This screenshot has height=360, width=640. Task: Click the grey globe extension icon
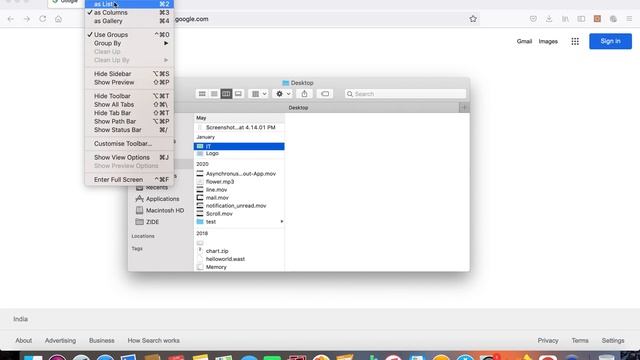coord(613,19)
